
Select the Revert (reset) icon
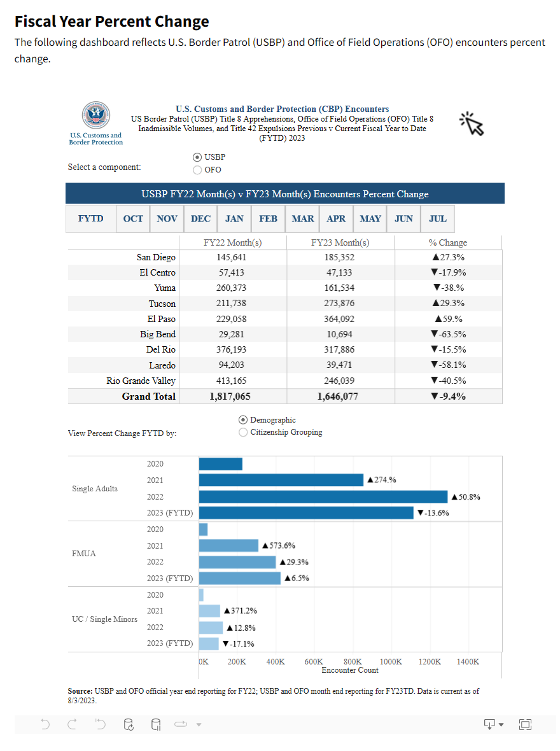pyautogui.click(x=100, y=724)
